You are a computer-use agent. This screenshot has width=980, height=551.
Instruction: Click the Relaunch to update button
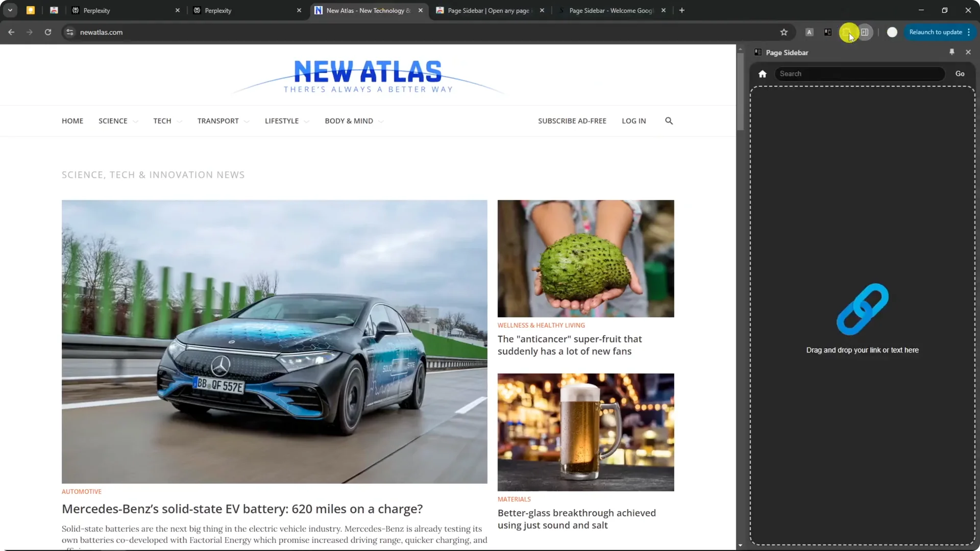point(937,32)
